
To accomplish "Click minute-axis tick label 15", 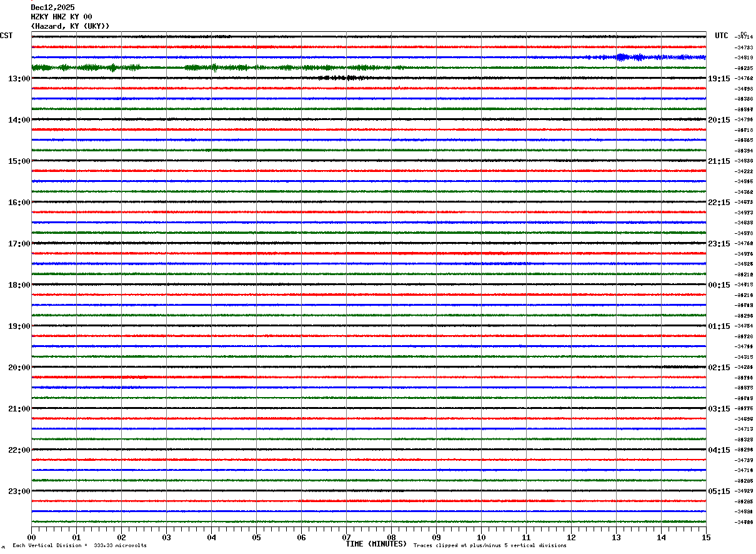I will (x=706, y=537).
